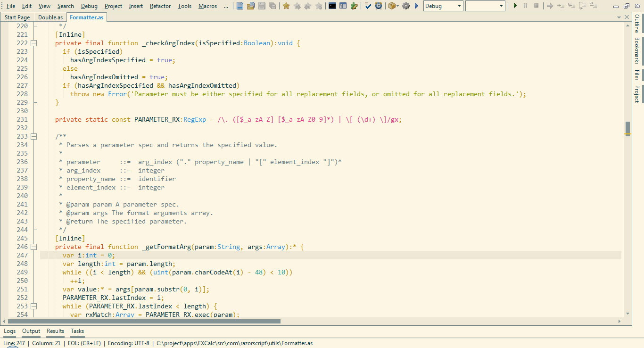Open the Project side panel
Screen dimensions: 644x348
tap(637, 94)
